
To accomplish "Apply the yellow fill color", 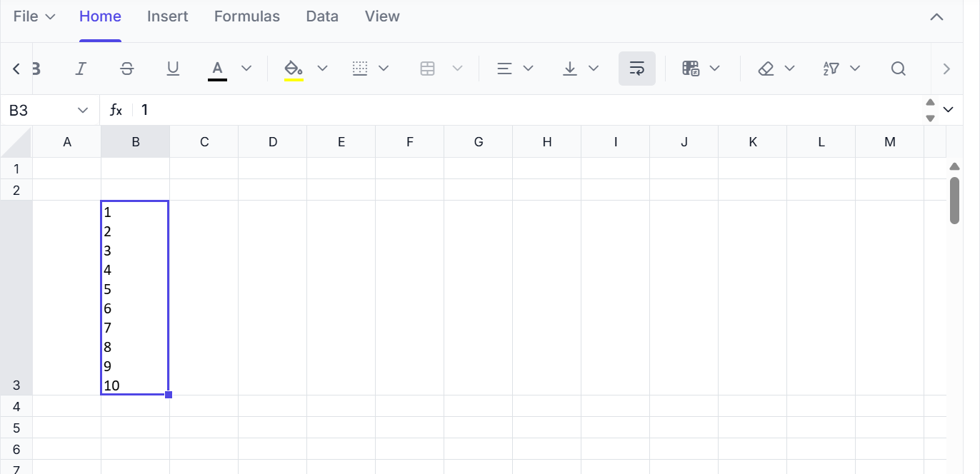I will click(294, 69).
